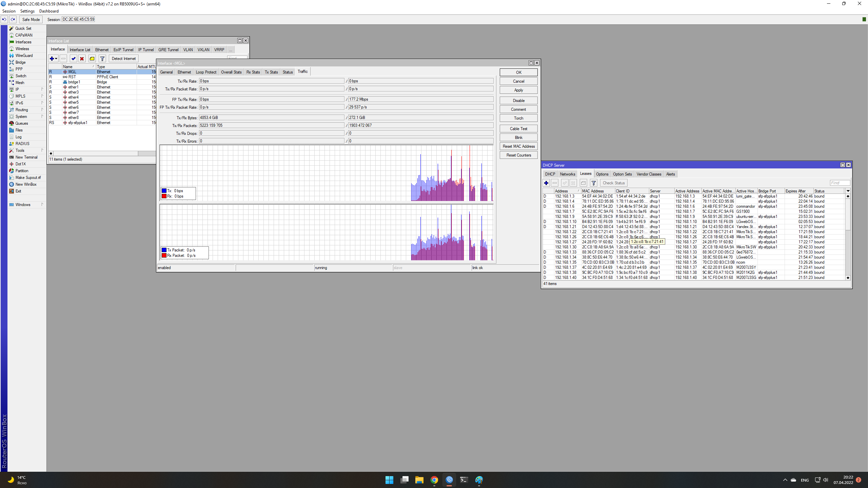Show more tabs with the ... button
The image size is (868, 488).
231,50
